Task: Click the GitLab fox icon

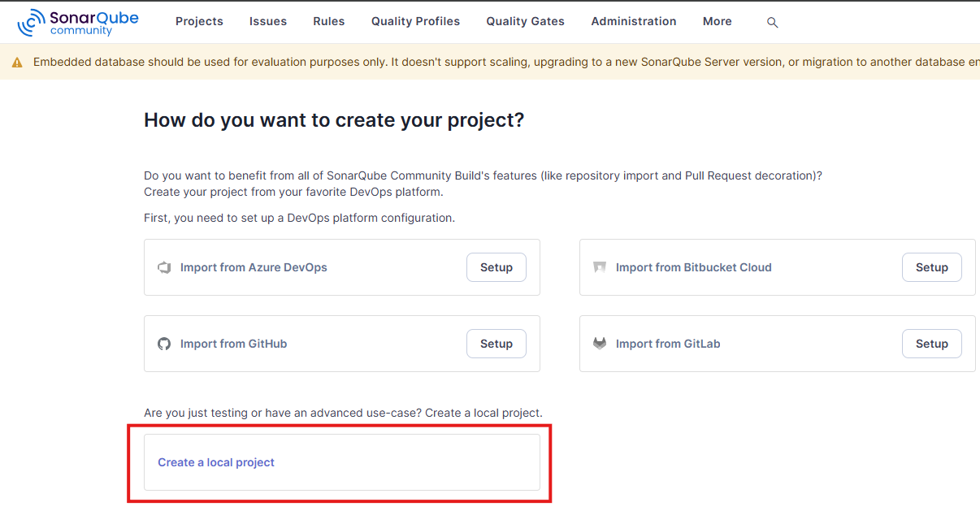Action: [x=600, y=344]
